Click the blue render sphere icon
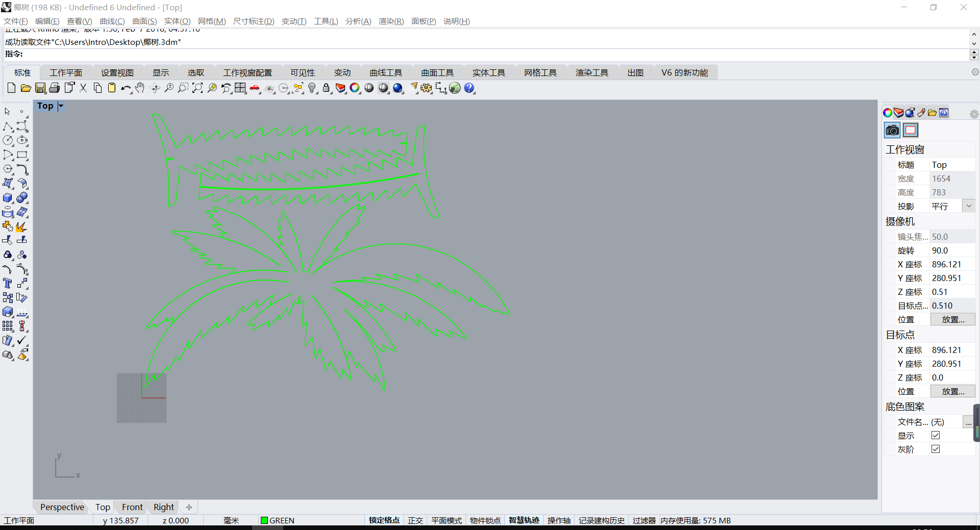980x530 pixels. [x=398, y=88]
